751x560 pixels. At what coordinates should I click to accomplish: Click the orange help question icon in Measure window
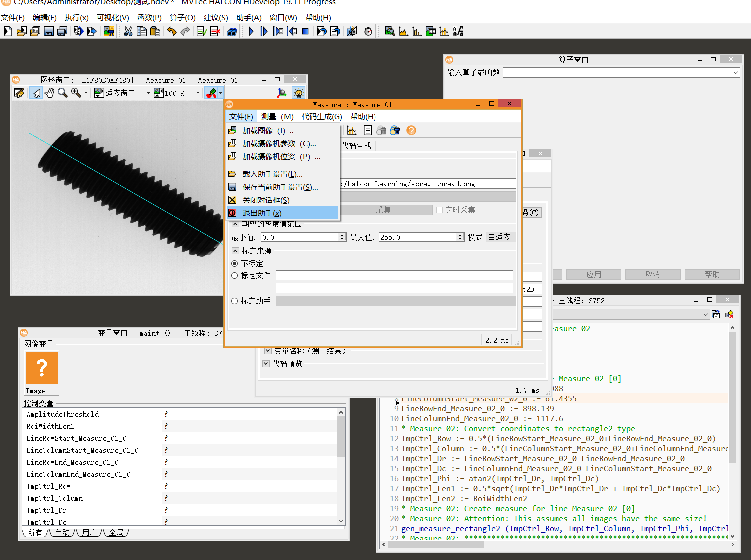tap(411, 130)
